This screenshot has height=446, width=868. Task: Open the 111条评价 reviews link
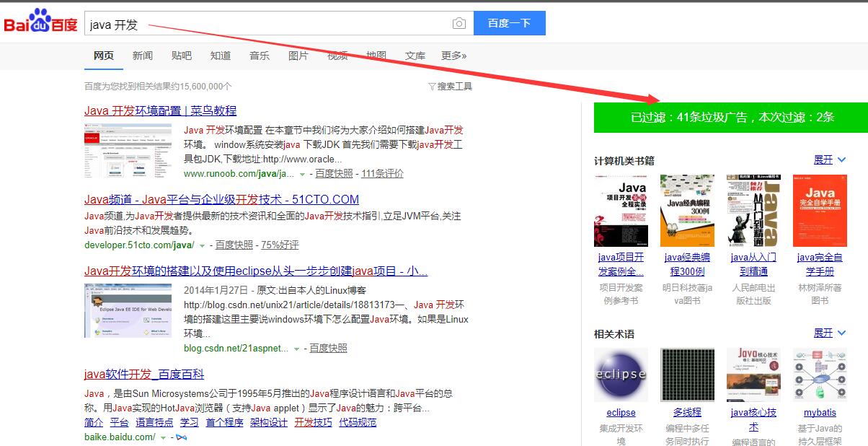(x=382, y=174)
